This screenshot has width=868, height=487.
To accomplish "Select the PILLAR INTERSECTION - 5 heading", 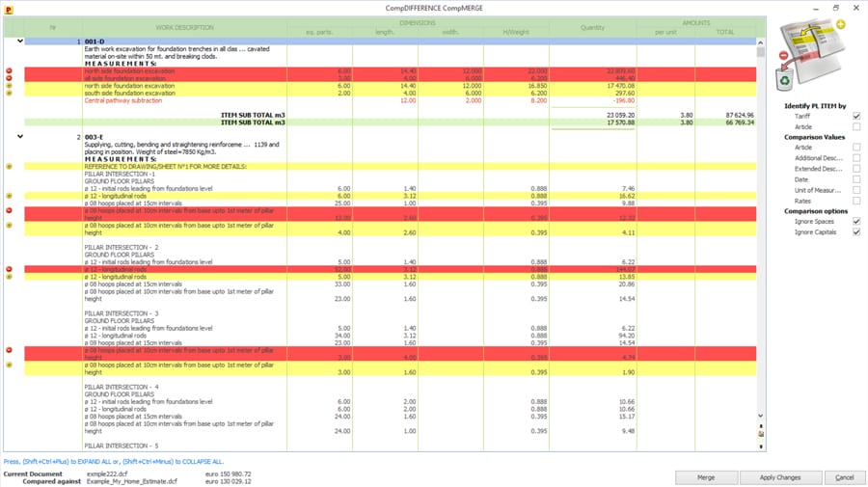I will [x=122, y=446].
